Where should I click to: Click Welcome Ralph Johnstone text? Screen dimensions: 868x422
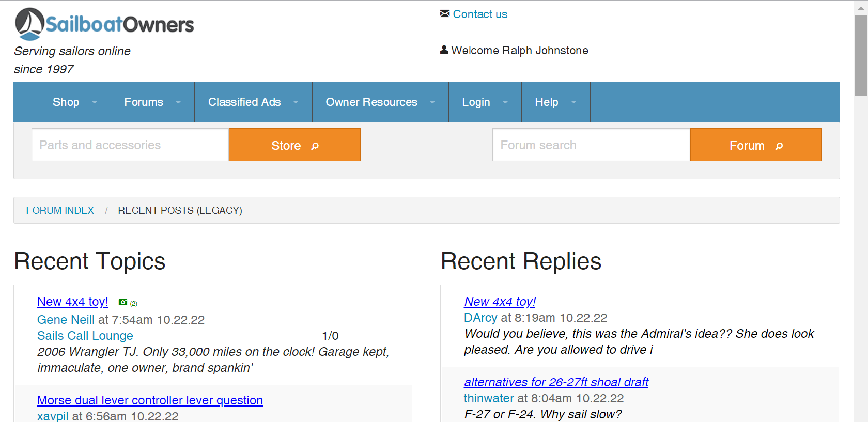[x=520, y=50]
